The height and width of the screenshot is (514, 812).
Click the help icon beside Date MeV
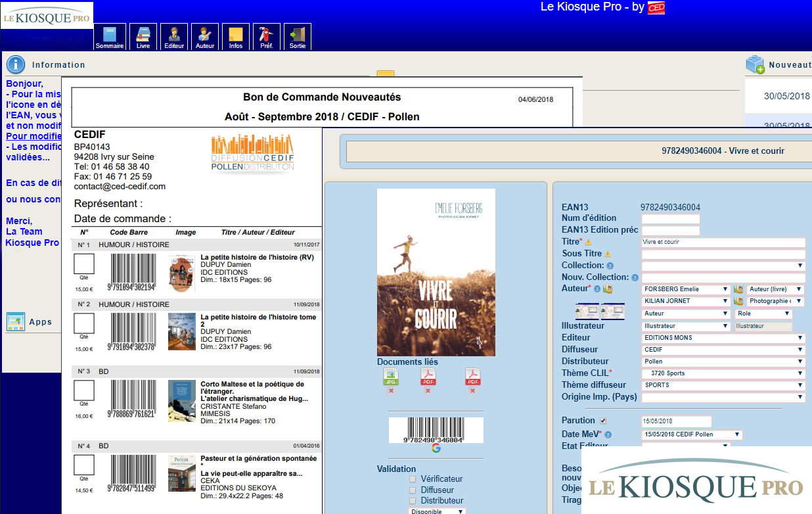608,434
